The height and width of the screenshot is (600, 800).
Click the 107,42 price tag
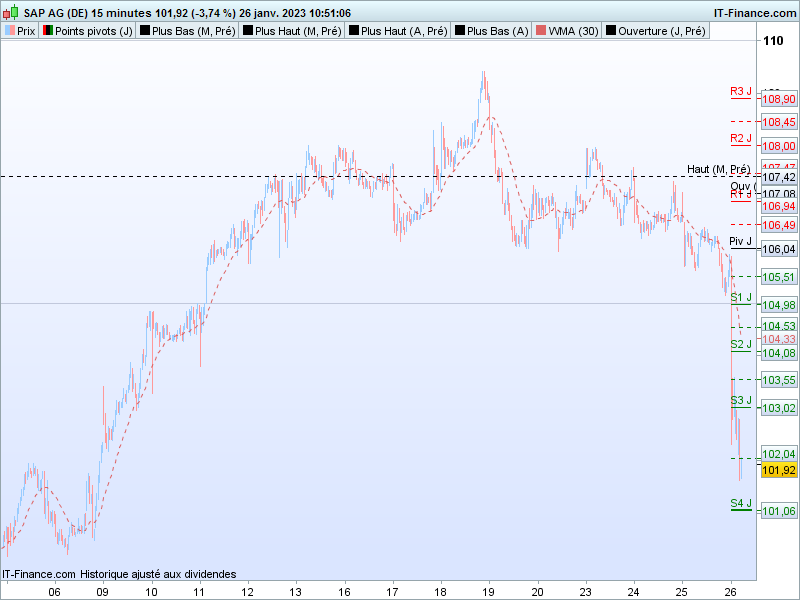click(x=779, y=177)
